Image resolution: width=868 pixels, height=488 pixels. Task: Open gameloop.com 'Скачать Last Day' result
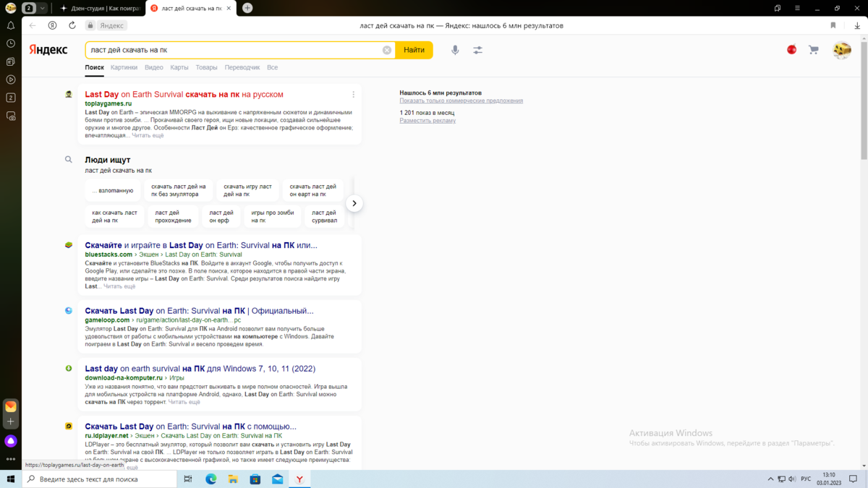tap(199, 311)
